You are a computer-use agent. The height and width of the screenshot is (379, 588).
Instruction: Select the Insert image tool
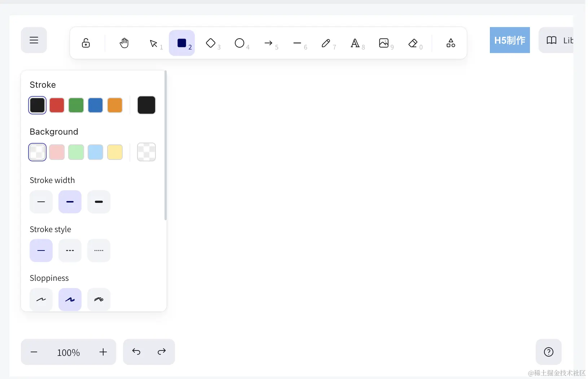point(384,43)
